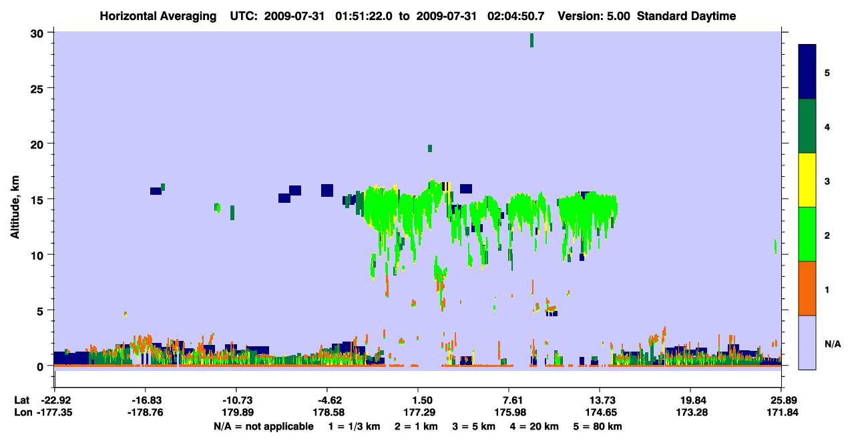Click longitude value 173.28

coord(691,412)
